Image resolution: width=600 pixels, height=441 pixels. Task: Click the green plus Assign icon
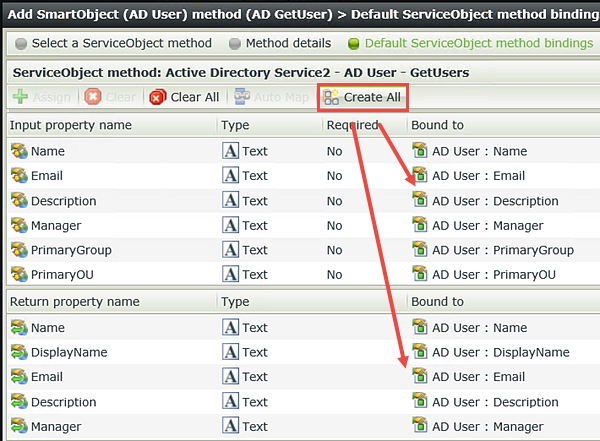tap(20, 96)
